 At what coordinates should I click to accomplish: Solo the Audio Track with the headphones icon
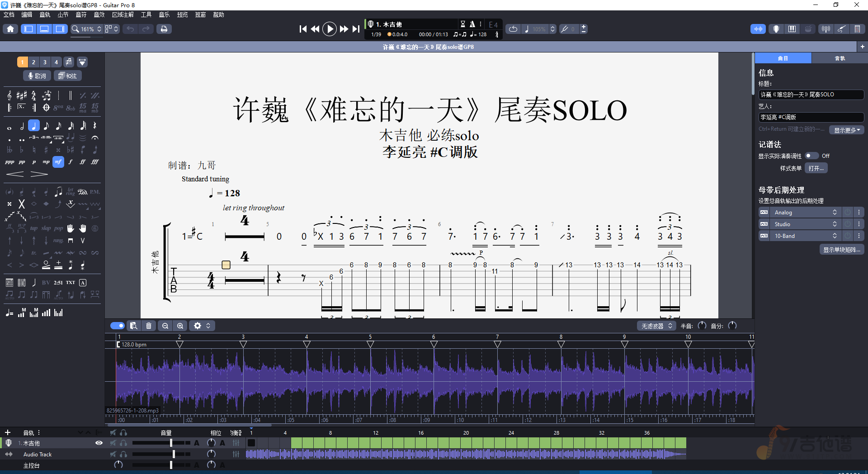point(123,454)
